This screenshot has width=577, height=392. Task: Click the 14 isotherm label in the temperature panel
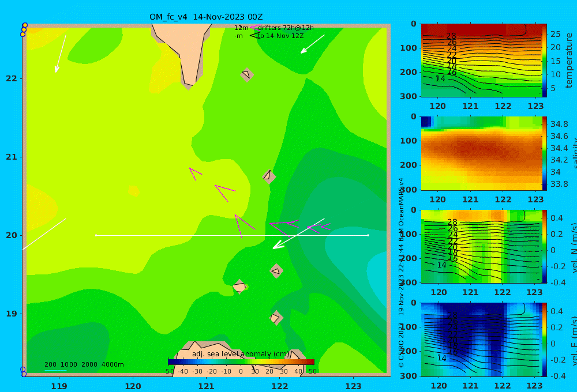(x=440, y=79)
